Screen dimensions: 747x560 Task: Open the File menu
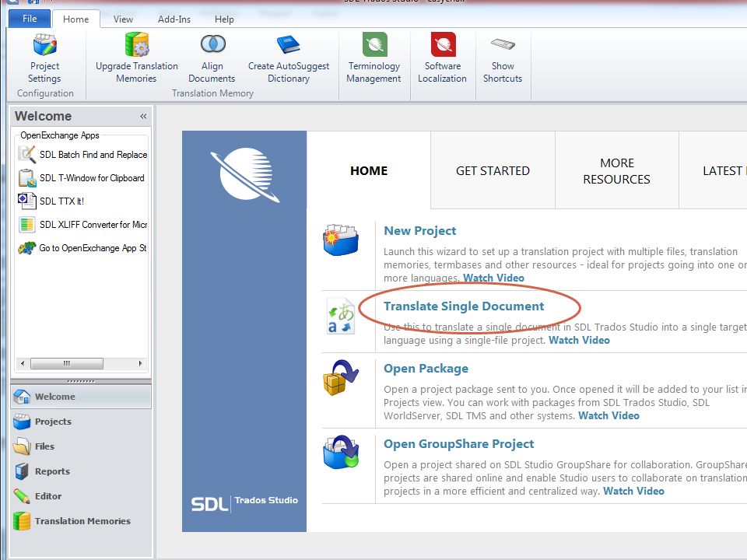coord(30,19)
